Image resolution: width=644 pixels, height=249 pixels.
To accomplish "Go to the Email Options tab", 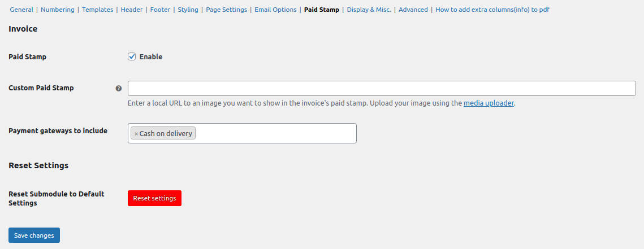I will [x=275, y=10].
